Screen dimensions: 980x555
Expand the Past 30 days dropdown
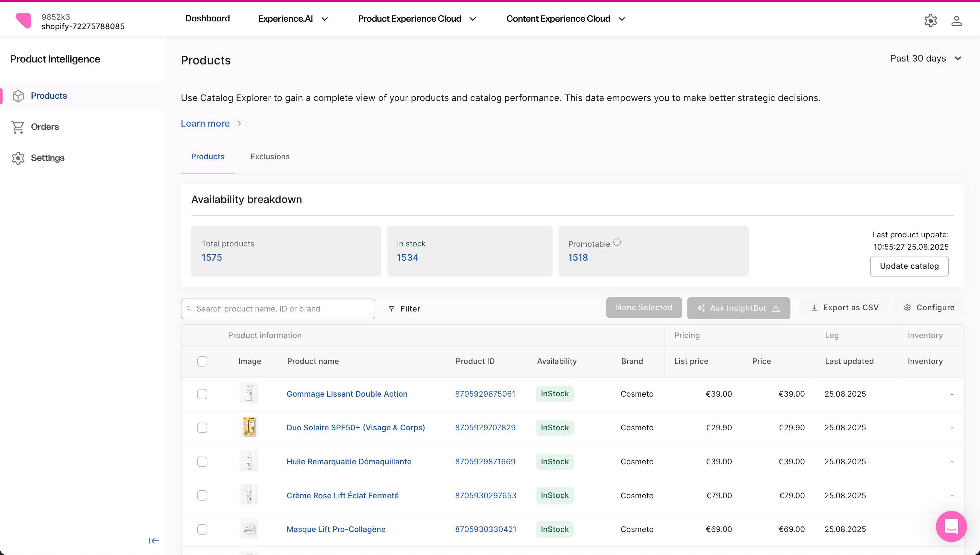click(x=926, y=58)
